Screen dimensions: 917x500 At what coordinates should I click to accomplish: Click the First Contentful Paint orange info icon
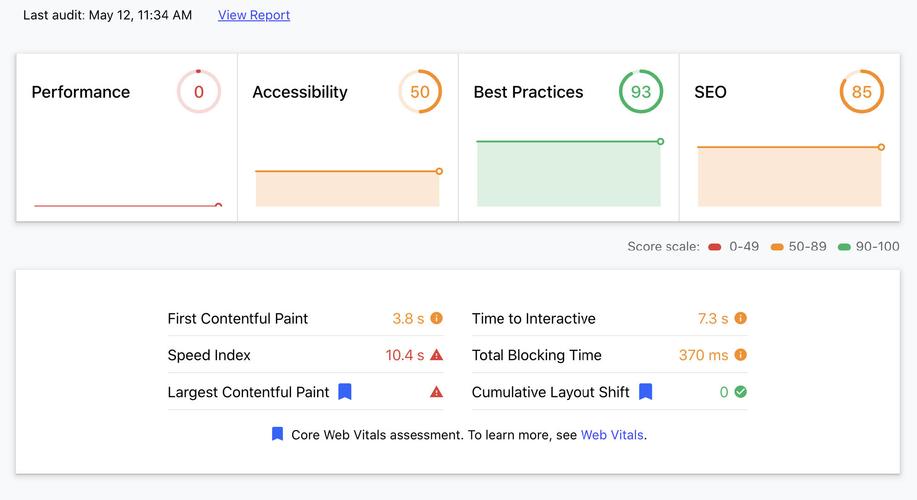click(436, 318)
